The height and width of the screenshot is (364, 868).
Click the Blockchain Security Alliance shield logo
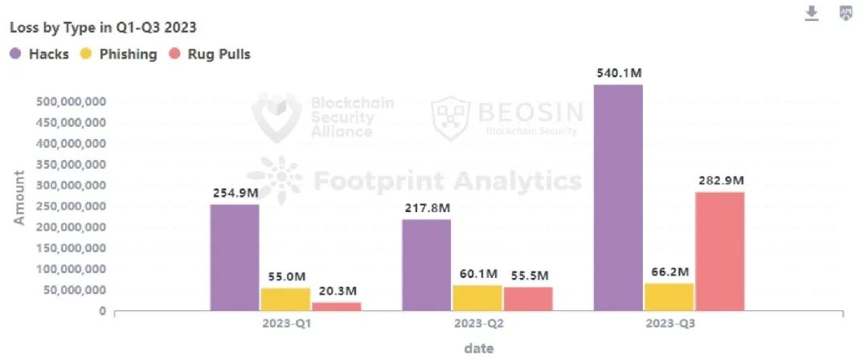(276, 117)
